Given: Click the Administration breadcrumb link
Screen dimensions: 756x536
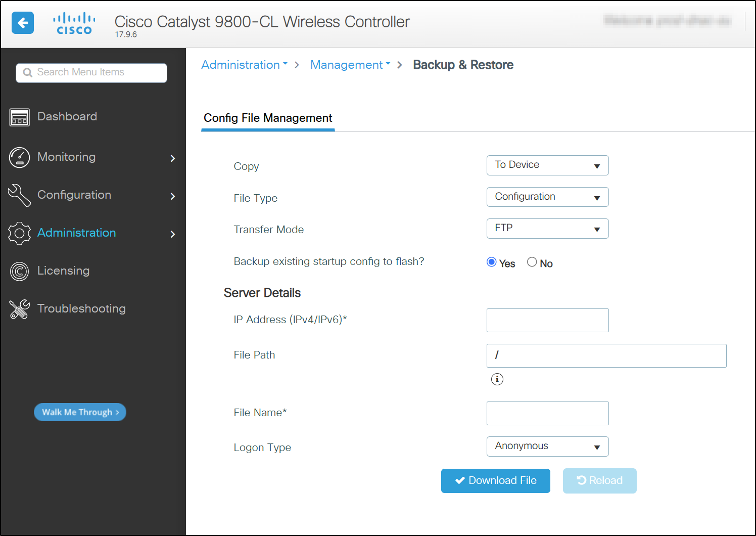Looking at the screenshot, I should [241, 65].
